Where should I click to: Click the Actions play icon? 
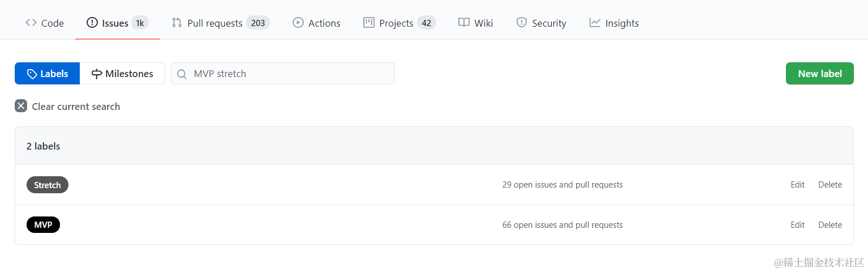[x=298, y=23]
